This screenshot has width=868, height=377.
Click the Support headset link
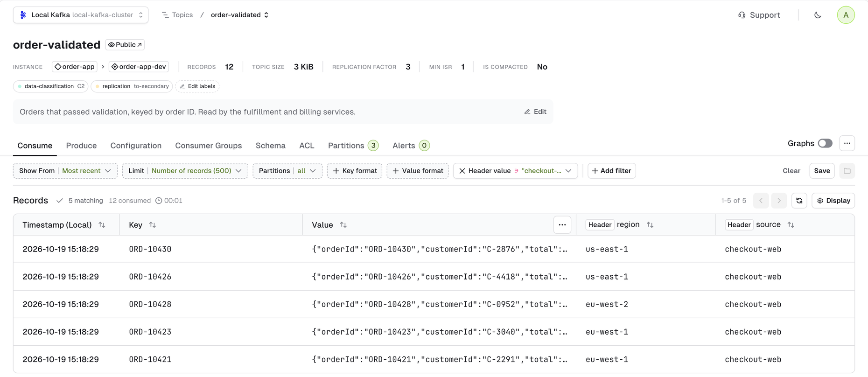tap(759, 15)
